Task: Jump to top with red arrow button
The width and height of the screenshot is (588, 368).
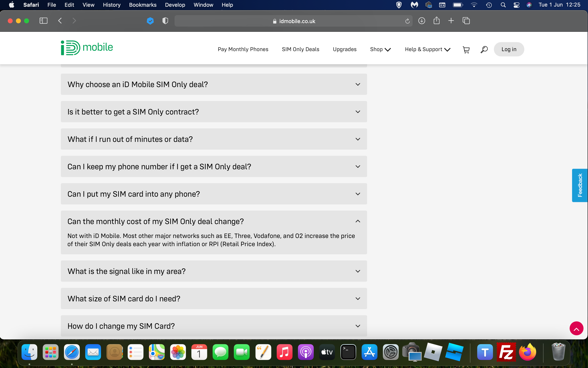Action: pyautogui.click(x=576, y=328)
